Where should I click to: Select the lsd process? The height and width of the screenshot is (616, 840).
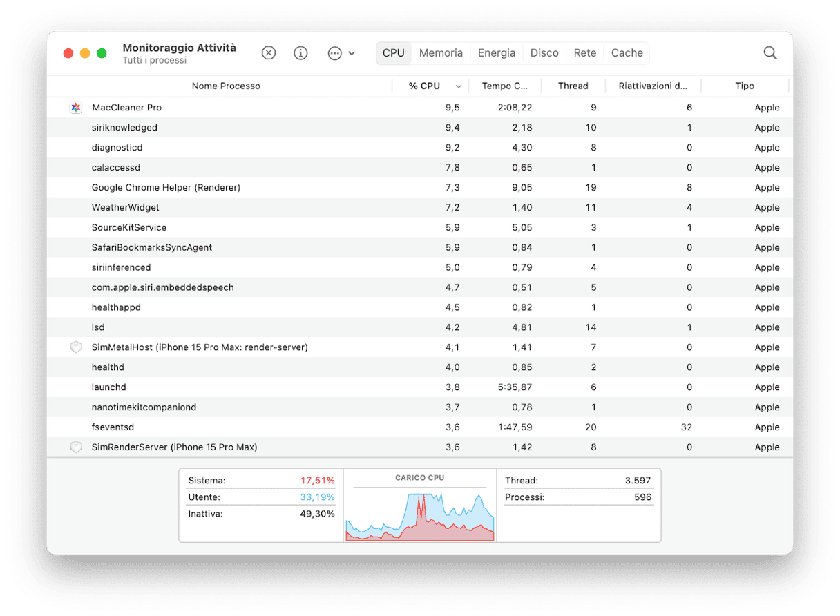point(420,328)
